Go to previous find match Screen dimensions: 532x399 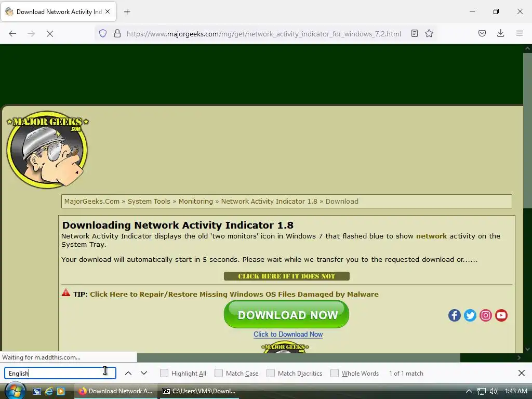[128, 373]
